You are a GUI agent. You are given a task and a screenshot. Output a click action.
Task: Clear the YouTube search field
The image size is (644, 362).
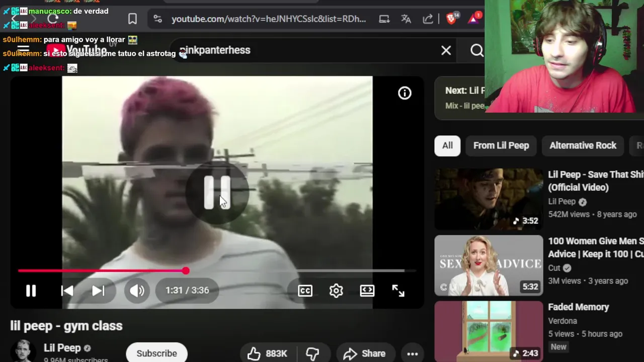(446, 50)
